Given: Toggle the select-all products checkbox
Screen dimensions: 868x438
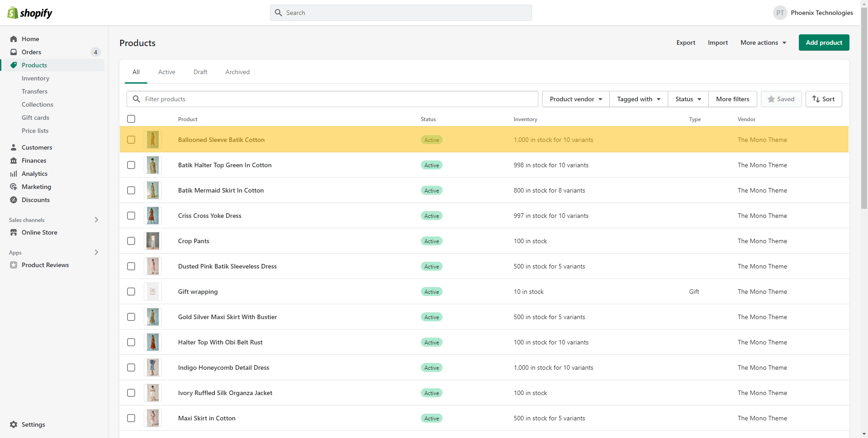Looking at the screenshot, I should pyautogui.click(x=131, y=119).
